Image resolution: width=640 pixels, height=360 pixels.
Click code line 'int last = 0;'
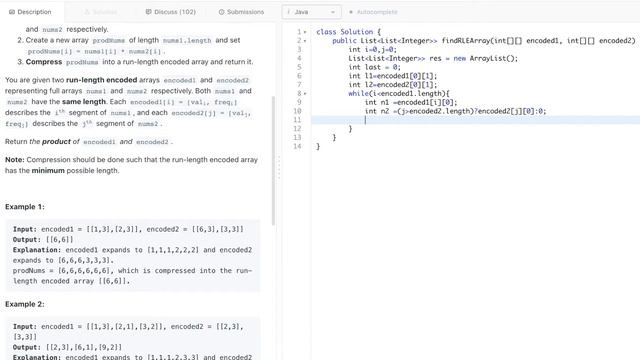pos(374,67)
